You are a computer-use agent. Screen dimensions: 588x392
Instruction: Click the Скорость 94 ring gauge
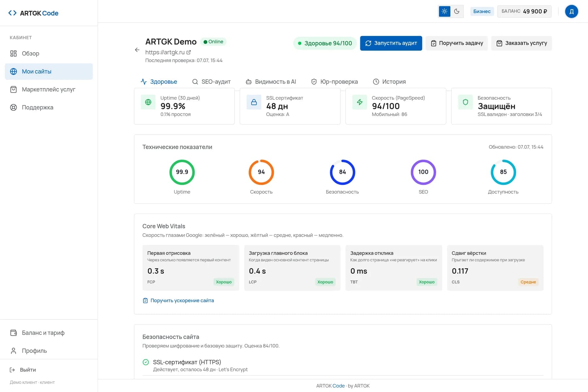coord(261,172)
